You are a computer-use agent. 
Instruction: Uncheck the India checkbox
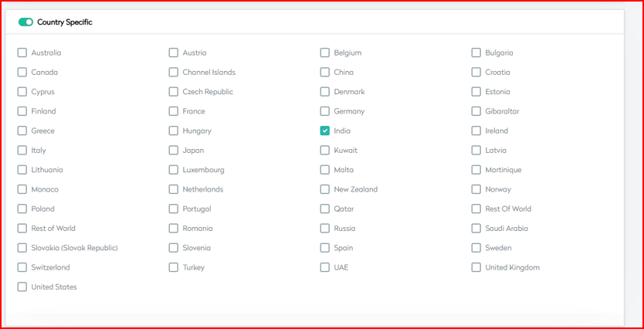tap(325, 131)
